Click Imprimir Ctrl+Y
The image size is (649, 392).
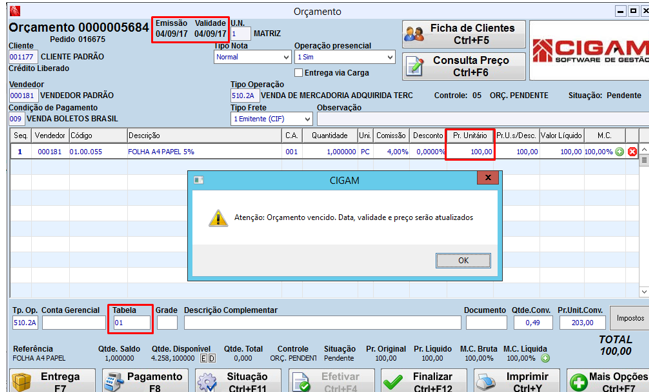517,381
